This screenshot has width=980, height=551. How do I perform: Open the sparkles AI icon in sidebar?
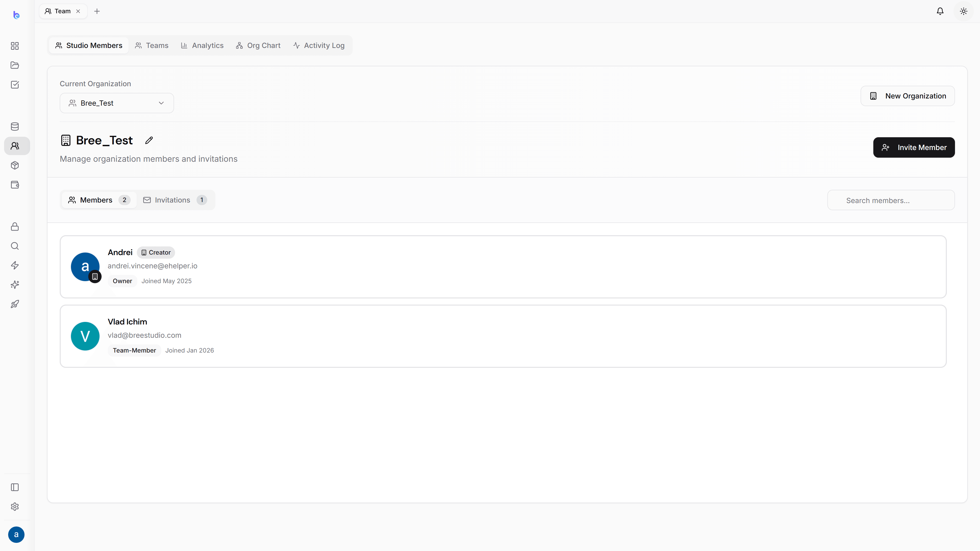15,285
